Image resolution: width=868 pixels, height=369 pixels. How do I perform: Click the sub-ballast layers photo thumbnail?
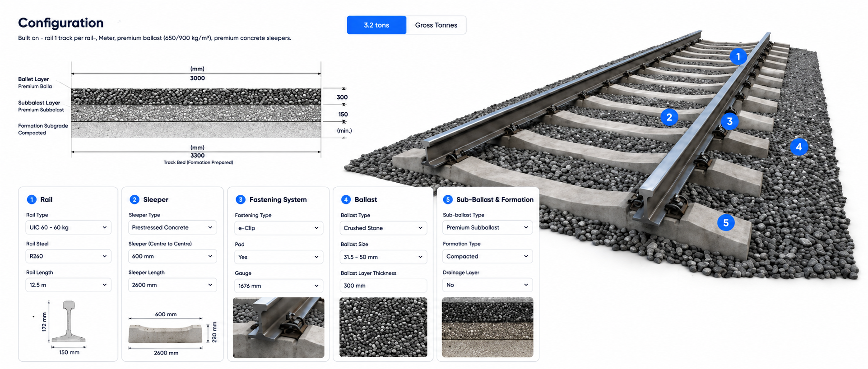[x=487, y=327]
